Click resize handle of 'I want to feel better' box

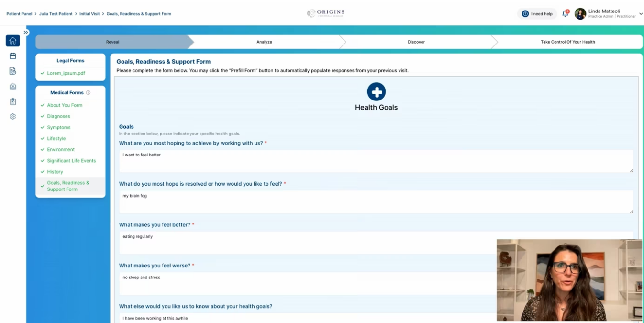tap(632, 170)
